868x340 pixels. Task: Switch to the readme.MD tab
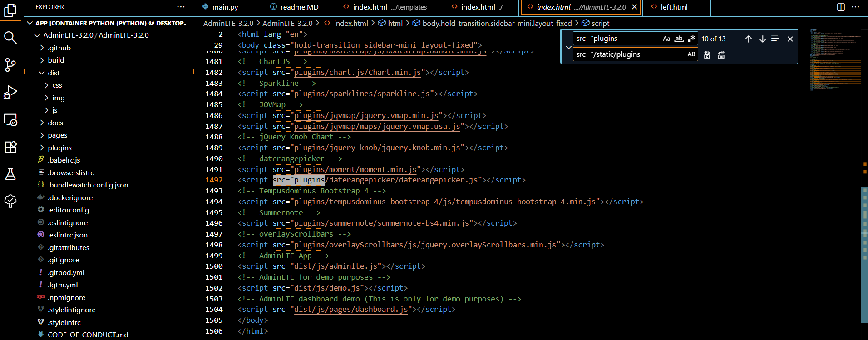point(298,7)
